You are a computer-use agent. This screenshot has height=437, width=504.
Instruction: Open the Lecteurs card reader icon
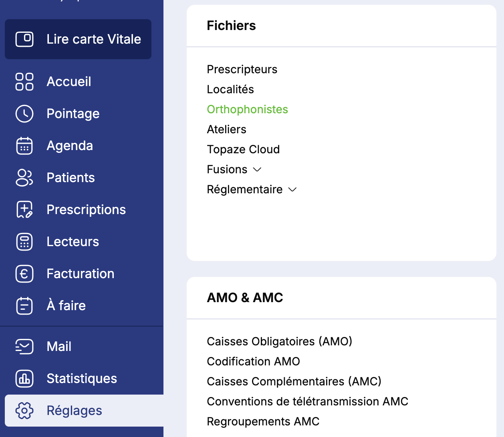coord(24,242)
